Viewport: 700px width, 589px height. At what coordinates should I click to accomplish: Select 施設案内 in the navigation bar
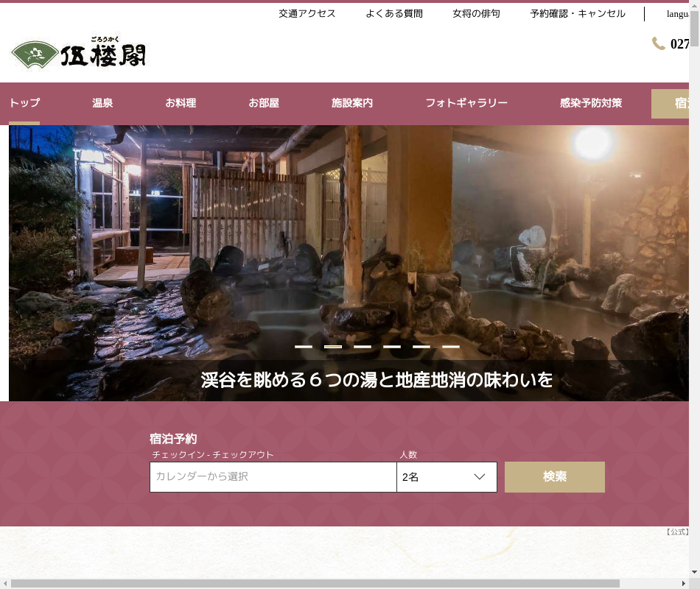click(x=352, y=103)
